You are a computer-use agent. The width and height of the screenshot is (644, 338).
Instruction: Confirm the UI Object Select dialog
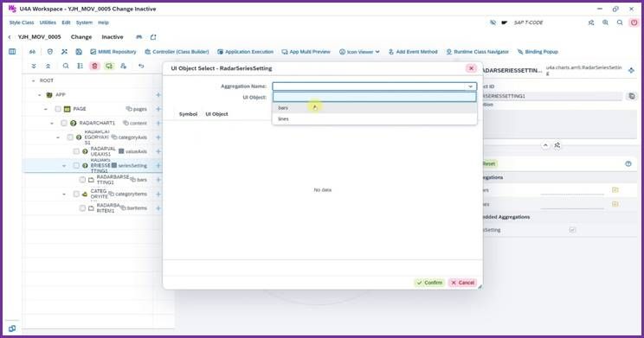[x=429, y=283]
